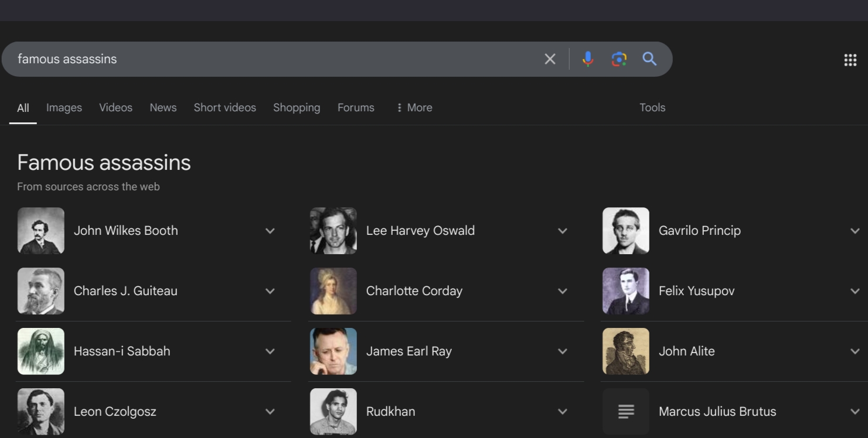Open the Charles J. Guiteau portrait thumbnail
Screen dimensions: 868x438
41,291
